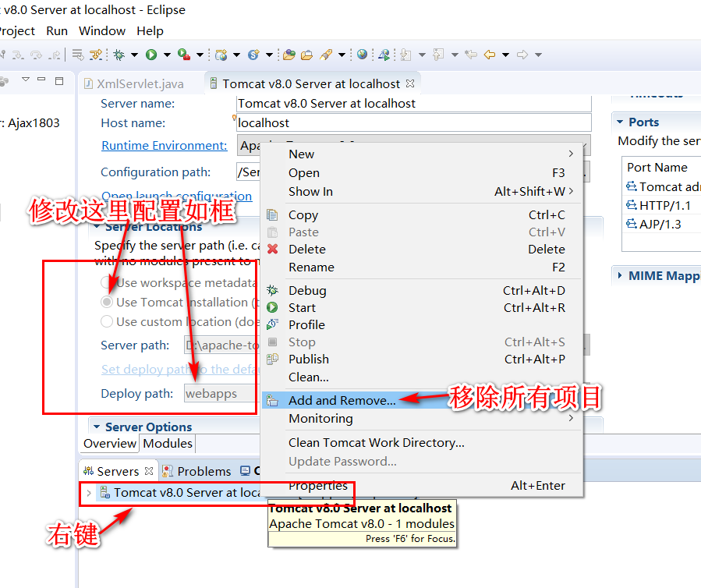Click the Step Into toolbar icon
The image size is (701, 588).
click(x=18, y=55)
